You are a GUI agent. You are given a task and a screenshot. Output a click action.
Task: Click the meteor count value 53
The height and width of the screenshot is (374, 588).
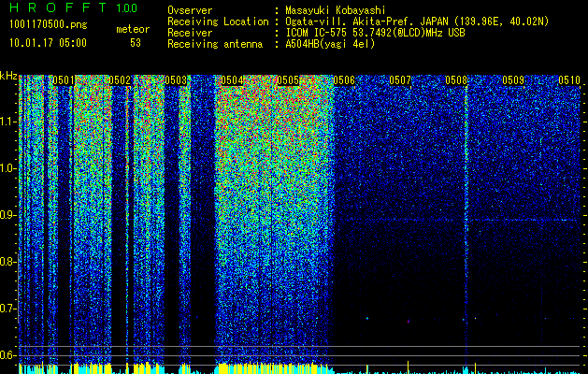tap(136, 43)
